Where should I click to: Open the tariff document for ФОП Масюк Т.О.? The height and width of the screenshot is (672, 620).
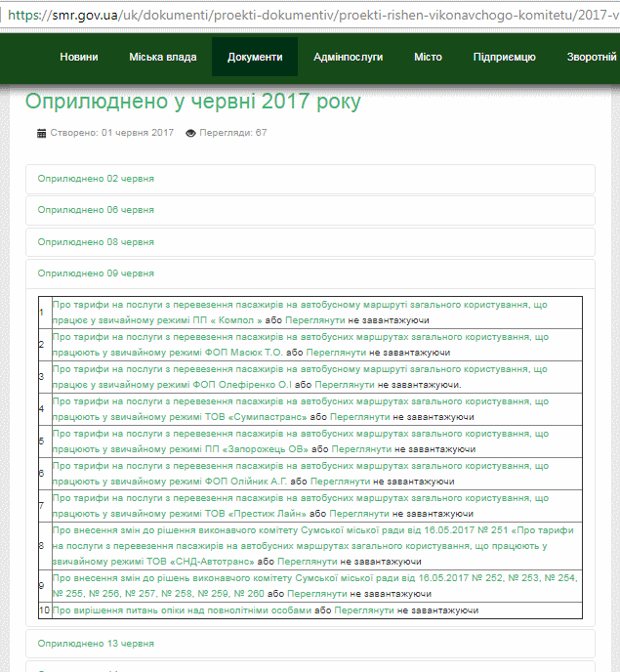(x=300, y=345)
